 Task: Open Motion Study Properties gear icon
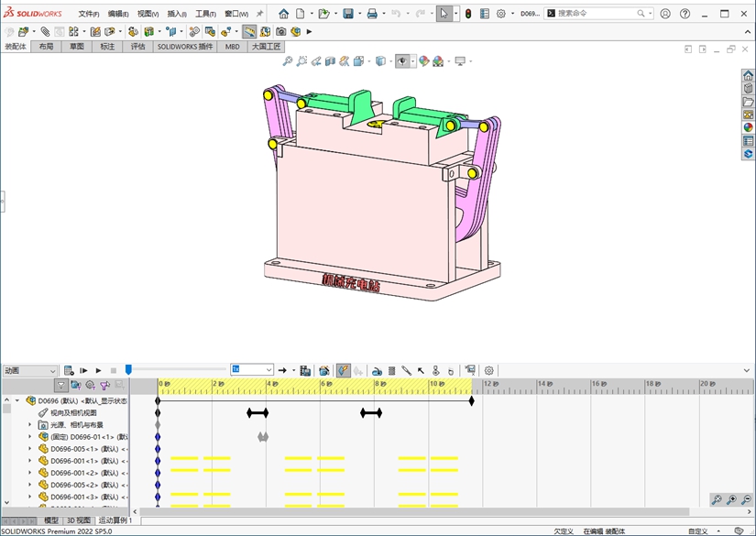pos(489,370)
